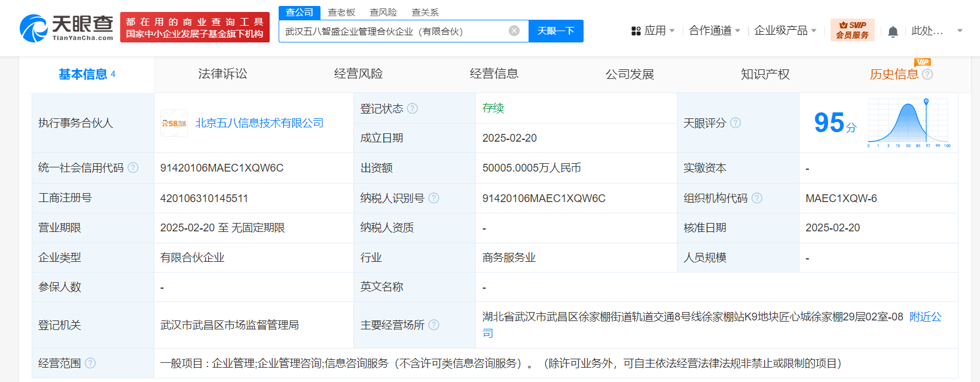Image resolution: width=980 pixels, height=382 pixels.
Task: Click the 存续 status text
Action: (493, 108)
